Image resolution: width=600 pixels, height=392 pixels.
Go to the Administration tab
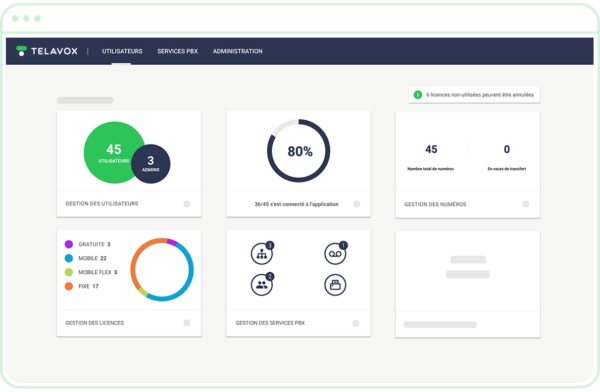[x=238, y=51]
